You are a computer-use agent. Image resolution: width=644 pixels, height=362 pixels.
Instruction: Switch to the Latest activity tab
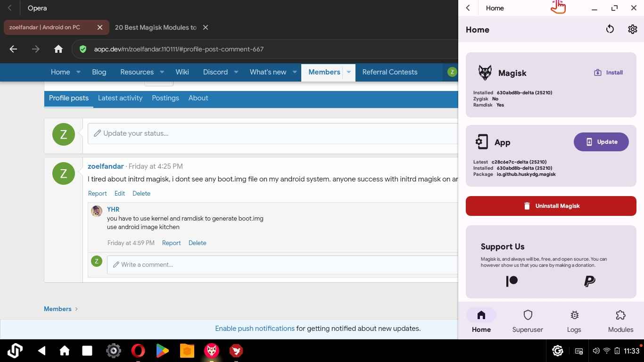click(120, 98)
